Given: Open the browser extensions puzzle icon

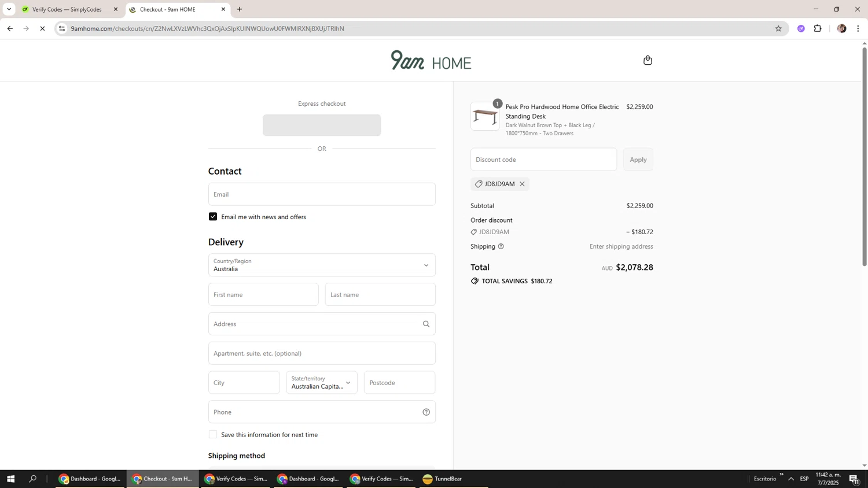Looking at the screenshot, I should click(x=818, y=28).
